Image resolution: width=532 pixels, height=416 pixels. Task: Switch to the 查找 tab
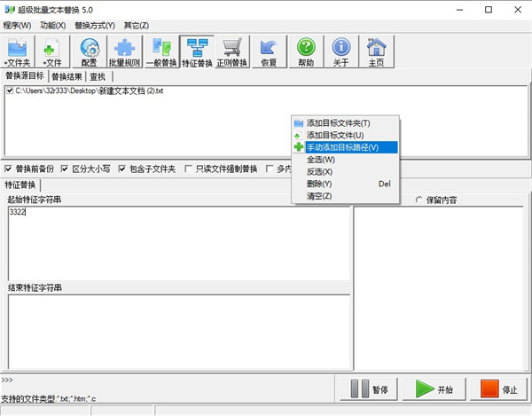tap(98, 77)
